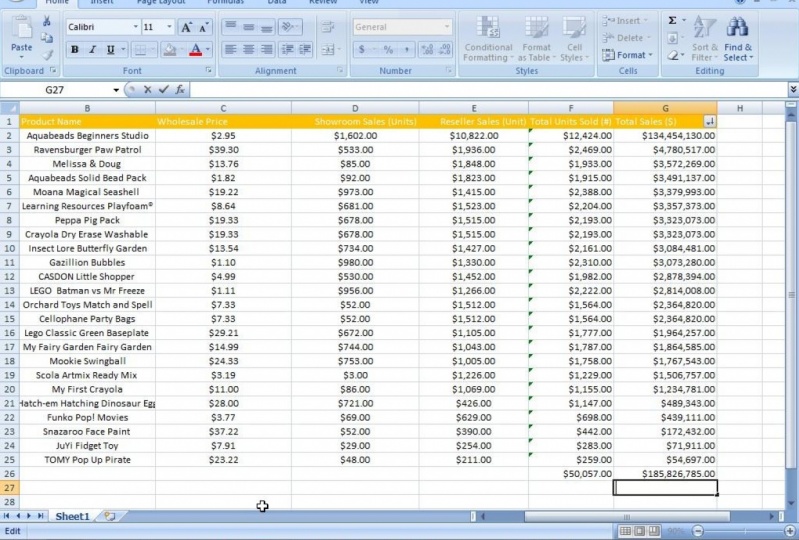This screenshot has width=799, height=540.
Task: Click the AutoSum sigma icon
Action: (673, 20)
